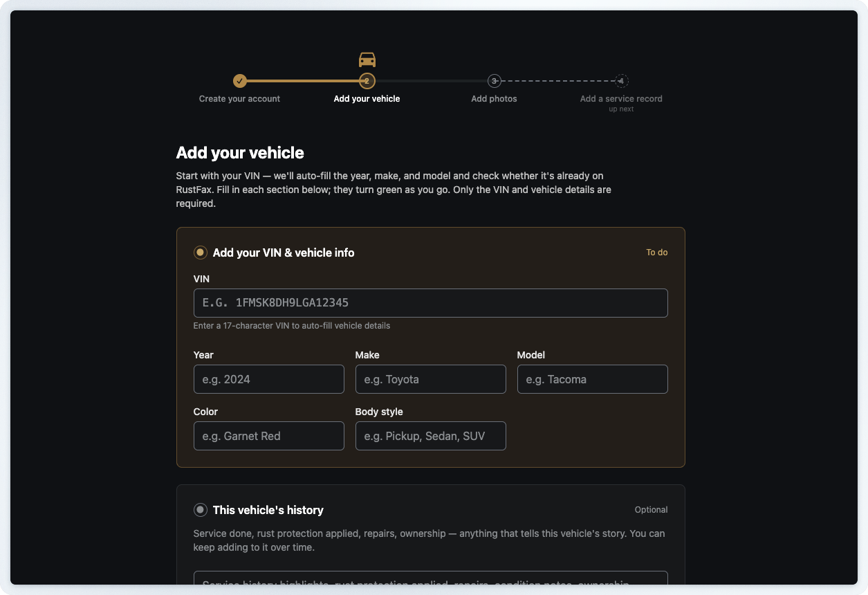Image resolution: width=868 pixels, height=595 pixels.
Task: Click the "Model" field label
Action: 531,355
